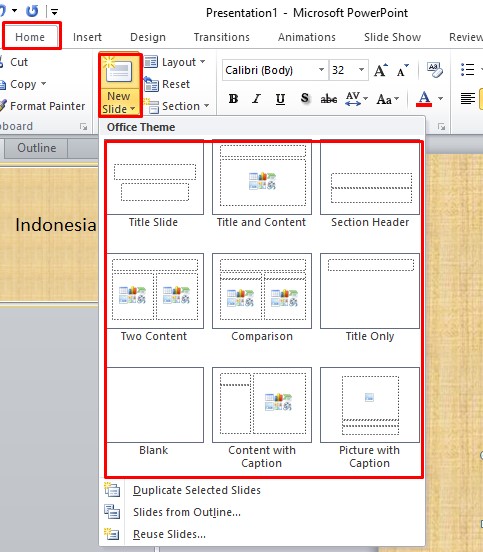Toggle text Shadow
This screenshot has height=552, width=483.
[305, 98]
